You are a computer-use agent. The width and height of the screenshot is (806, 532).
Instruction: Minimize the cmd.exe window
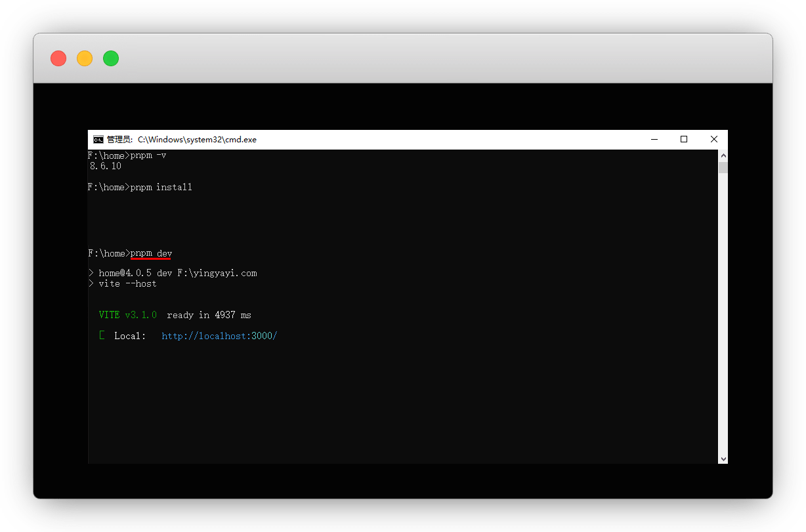click(x=654, y=139)
